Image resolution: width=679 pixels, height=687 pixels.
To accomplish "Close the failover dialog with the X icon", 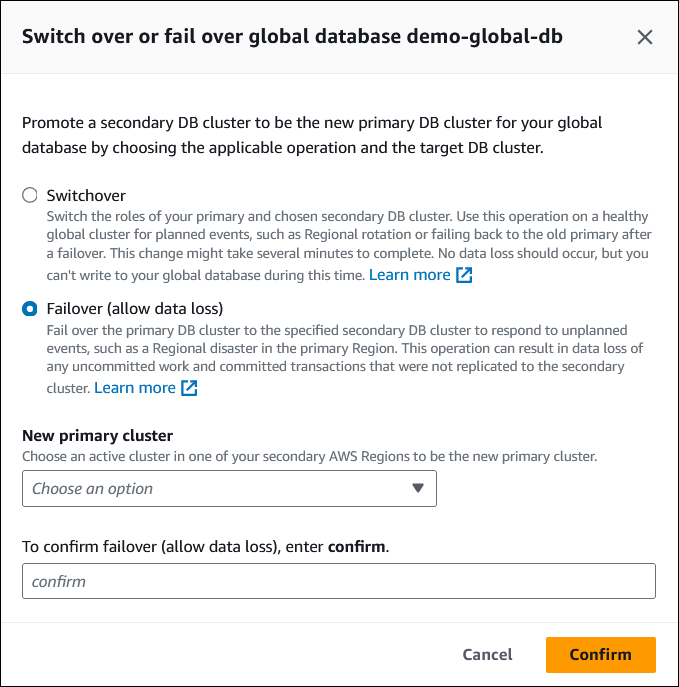I will tap(645, 37).
